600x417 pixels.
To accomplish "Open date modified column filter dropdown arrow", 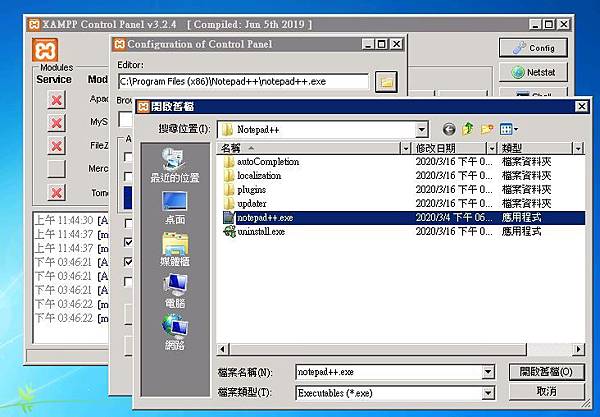I will (492, 148).
